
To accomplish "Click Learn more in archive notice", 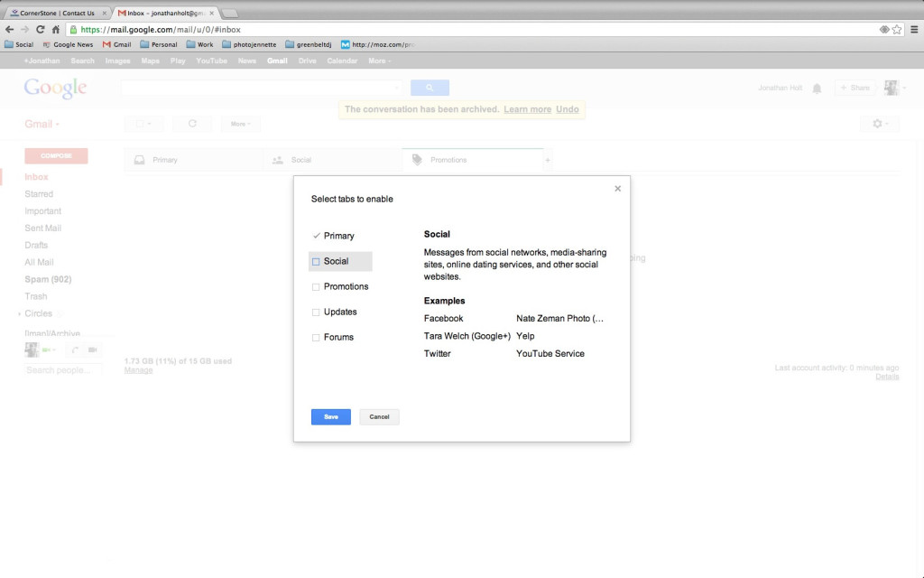I will [x=527, y=109].
